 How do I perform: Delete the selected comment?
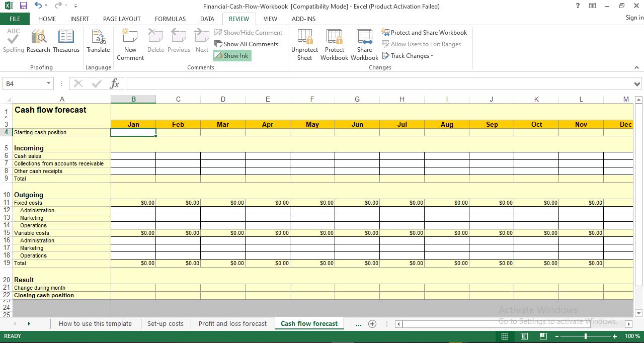(155, 41)
